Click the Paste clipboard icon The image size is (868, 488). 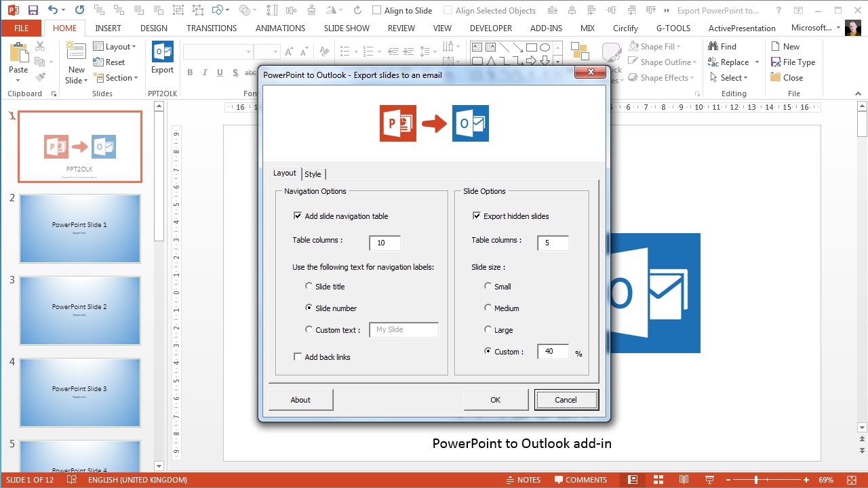pyautogui.click(x=18, y=52)
